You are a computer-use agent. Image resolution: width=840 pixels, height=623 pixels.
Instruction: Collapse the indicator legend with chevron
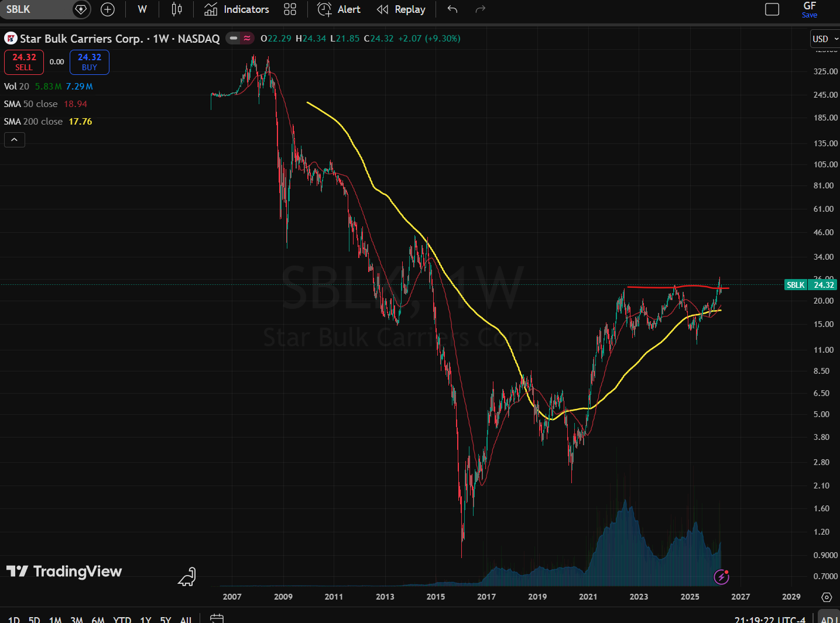pyautogui.click(x=15, y=140)
